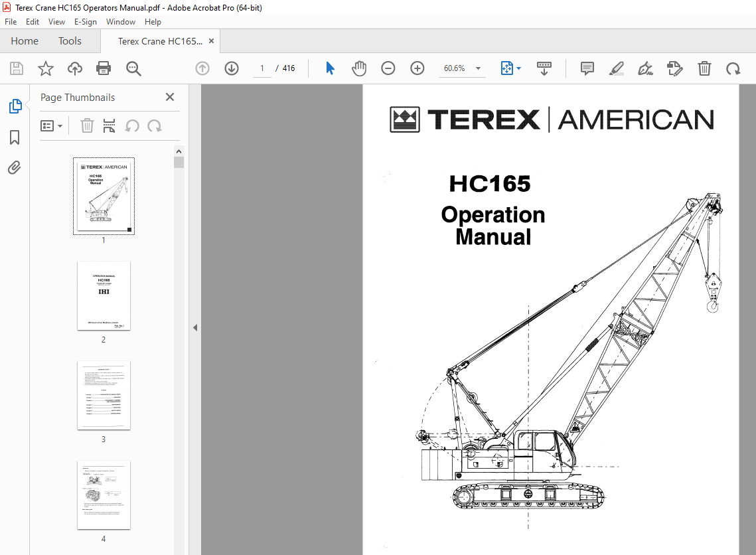Close the Terex Crane HC165 tab
The height and width of the screenshot is (555, 756).
pyautogui.click(x=211, y=41)
